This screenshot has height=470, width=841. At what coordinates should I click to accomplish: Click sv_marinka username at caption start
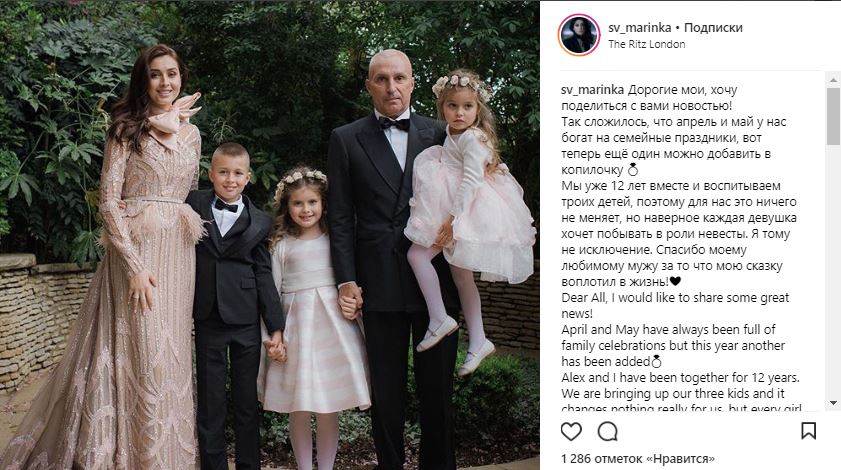coord(593,90)
